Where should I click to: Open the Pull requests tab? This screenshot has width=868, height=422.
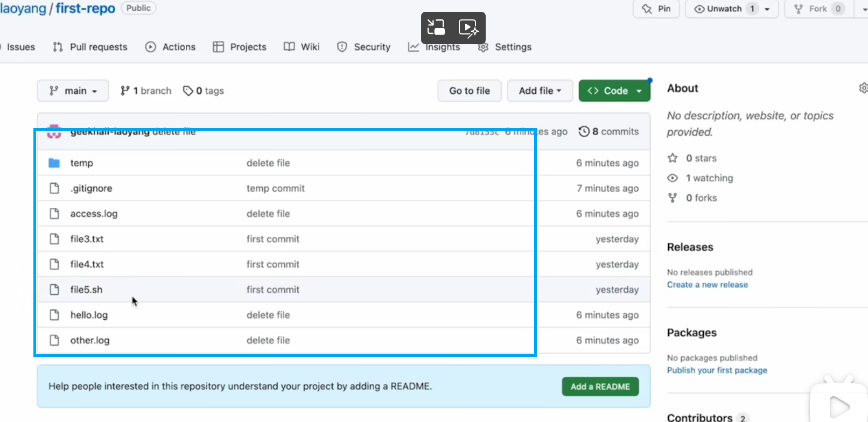90,47
